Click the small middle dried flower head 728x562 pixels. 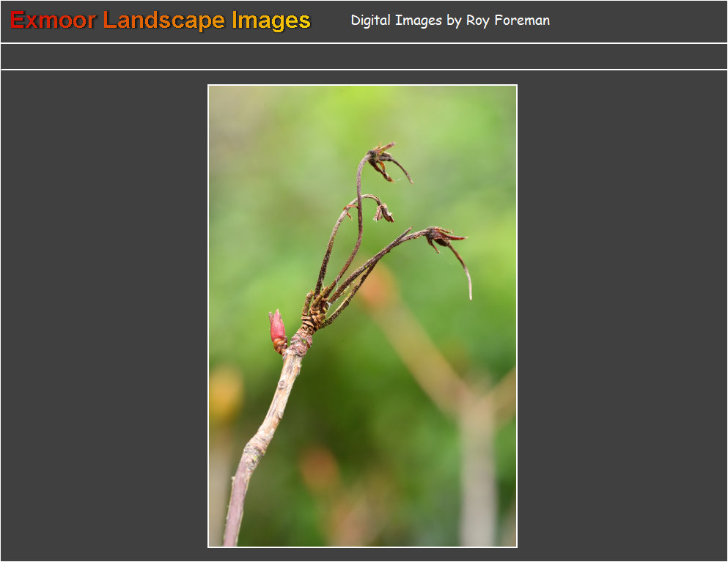click(383, 212)
